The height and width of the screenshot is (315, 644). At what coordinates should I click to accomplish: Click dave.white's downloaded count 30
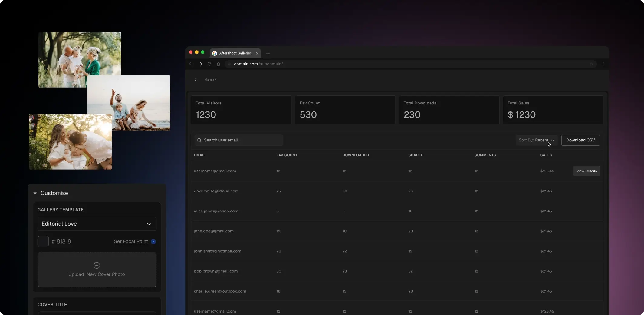pos(345,191)
